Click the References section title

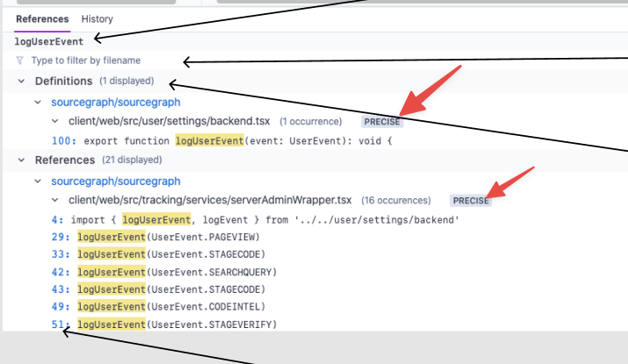[65, 160]
